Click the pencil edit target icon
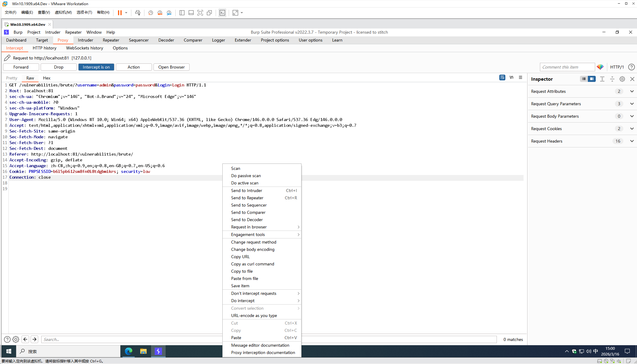 (7, 58)
